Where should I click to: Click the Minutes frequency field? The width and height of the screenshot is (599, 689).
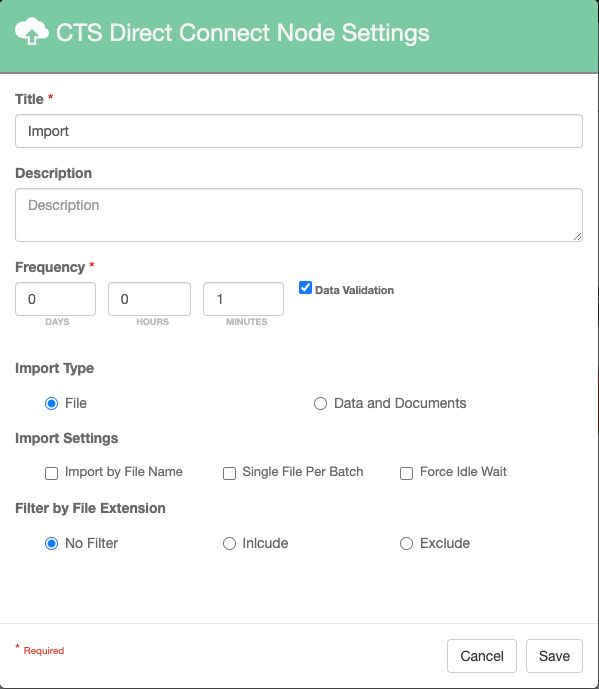click(243, 299)
